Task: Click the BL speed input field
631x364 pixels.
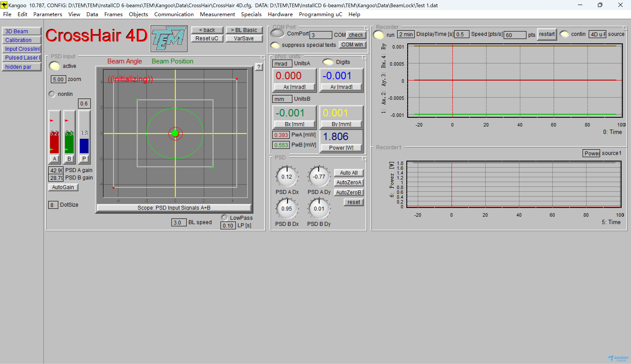Action: pos(179,222)
